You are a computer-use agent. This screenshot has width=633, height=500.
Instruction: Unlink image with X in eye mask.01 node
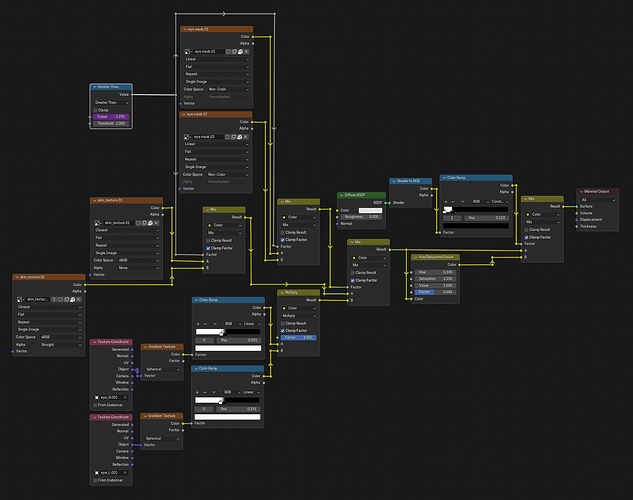246,52
